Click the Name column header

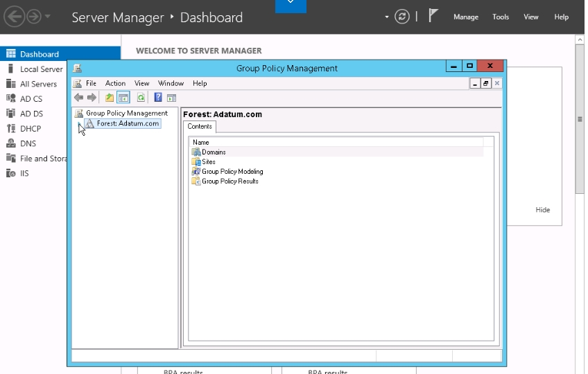[336, 143]
